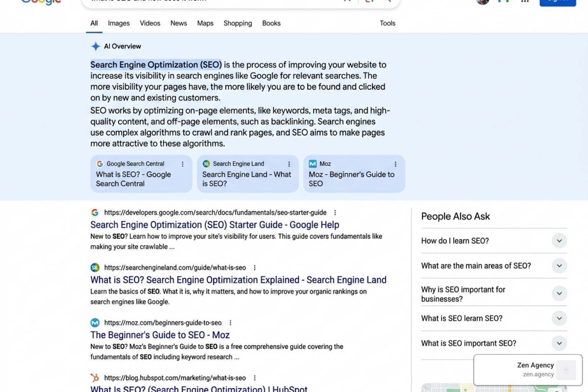Open options on Moz source card
Viewport: 588px width, 392px height.
395,164
